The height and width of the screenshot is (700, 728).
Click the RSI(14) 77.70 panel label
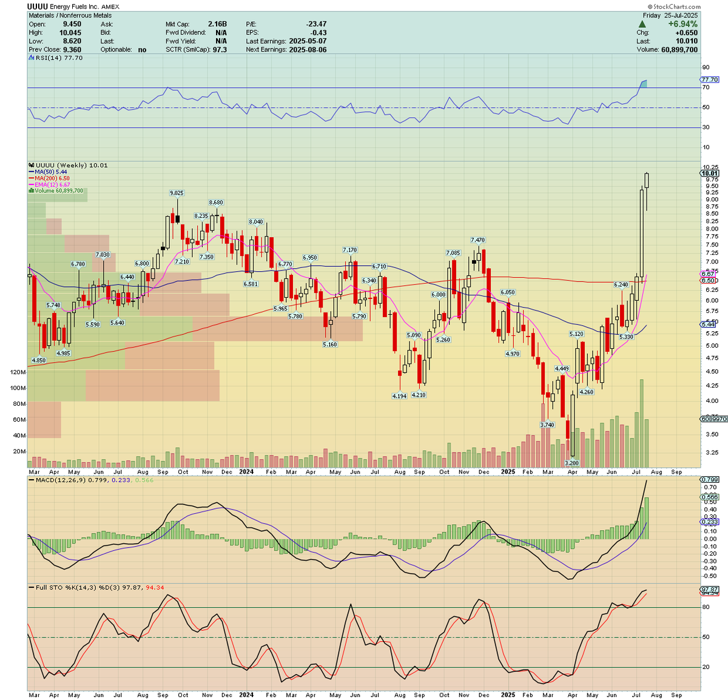pos(59,58)
